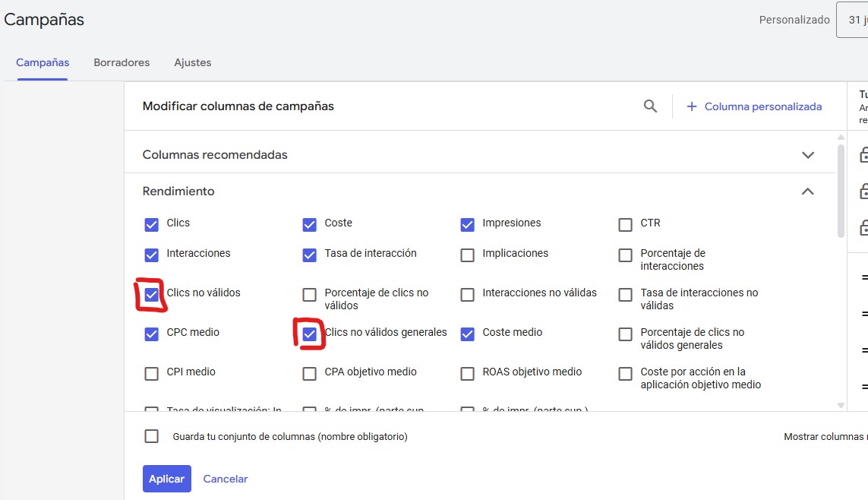Viewport: 868px width, 500px height.
Task: Enable Interacciones no válidas checkbox
Action: (x=467, y=294)
